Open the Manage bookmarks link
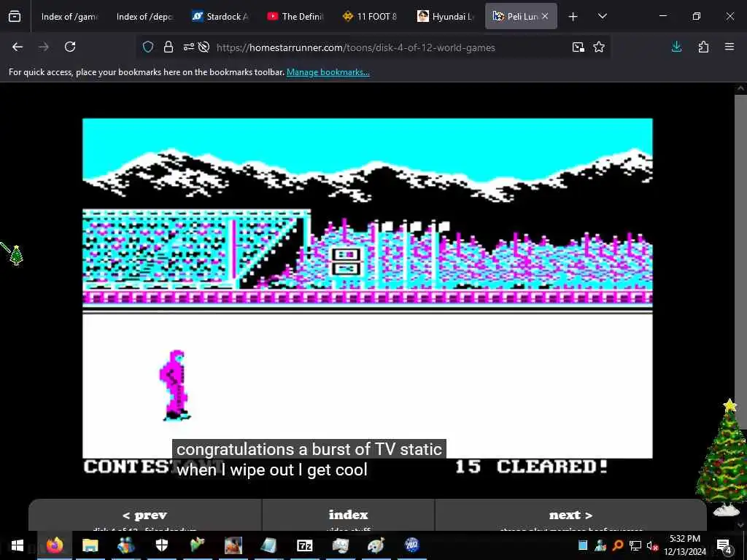The image size is (747, 560). [328, 72]
